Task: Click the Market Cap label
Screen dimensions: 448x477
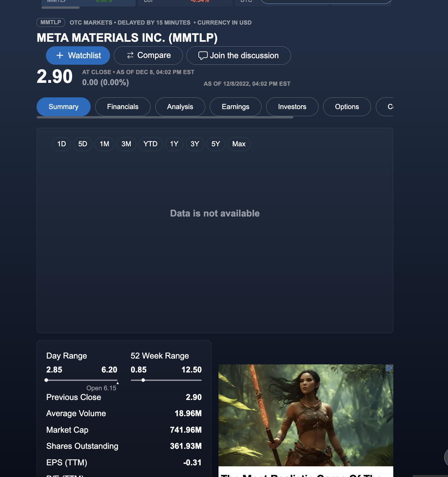Action: 67,430
